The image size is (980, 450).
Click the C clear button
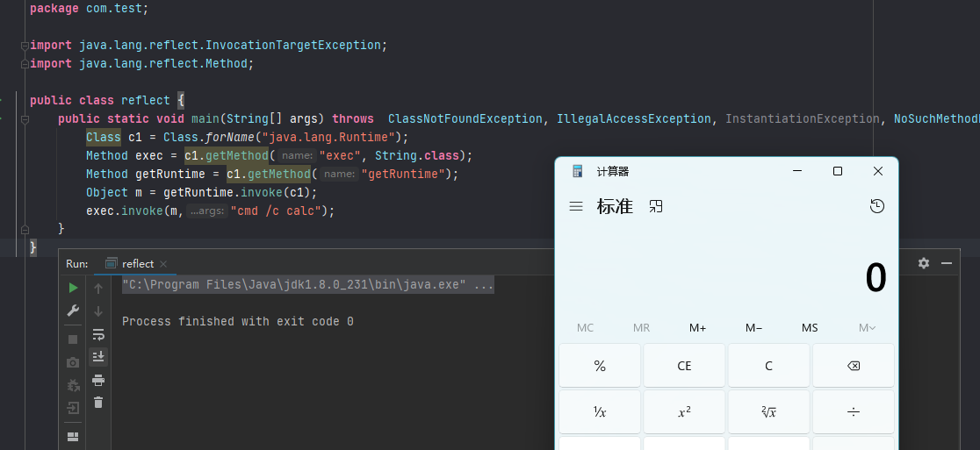coord(768,366)
